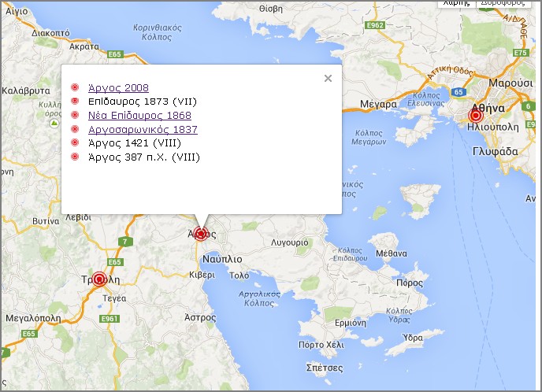
Task: Click bullet icon beside Επίδαυρος 1873
Action: pos(75,102)
